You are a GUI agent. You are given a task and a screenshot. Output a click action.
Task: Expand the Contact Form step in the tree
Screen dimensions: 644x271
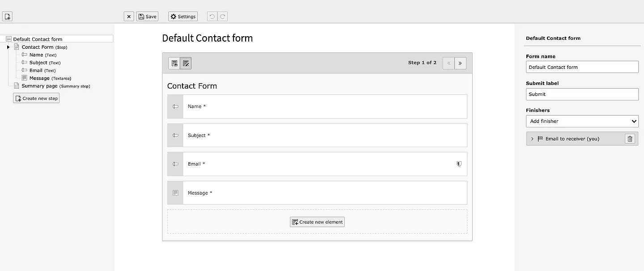pos(8,47)
